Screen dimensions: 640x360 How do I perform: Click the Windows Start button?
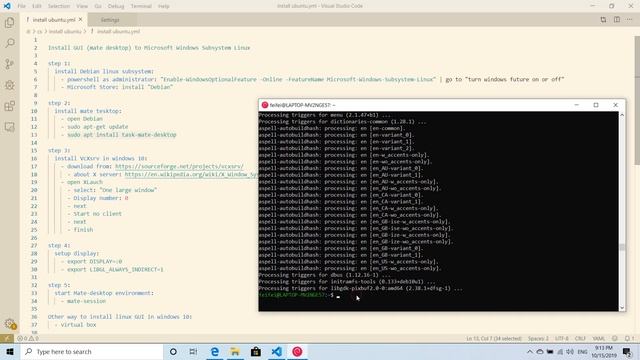[x=10, y=351]
